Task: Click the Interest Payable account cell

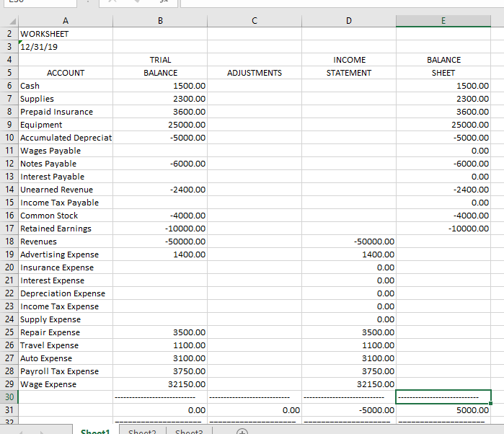Action: 66,177
